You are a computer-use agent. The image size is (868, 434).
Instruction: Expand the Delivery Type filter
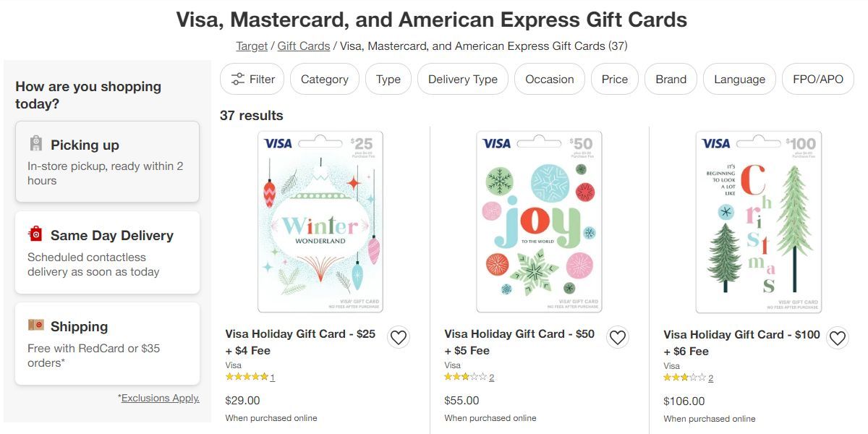(x=463, y=80)
